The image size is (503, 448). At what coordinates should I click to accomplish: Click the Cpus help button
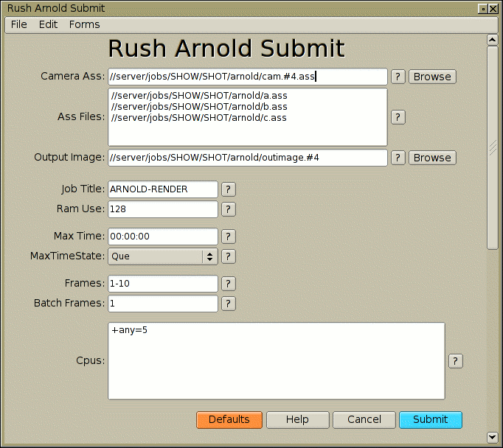[x=456, y=361]
